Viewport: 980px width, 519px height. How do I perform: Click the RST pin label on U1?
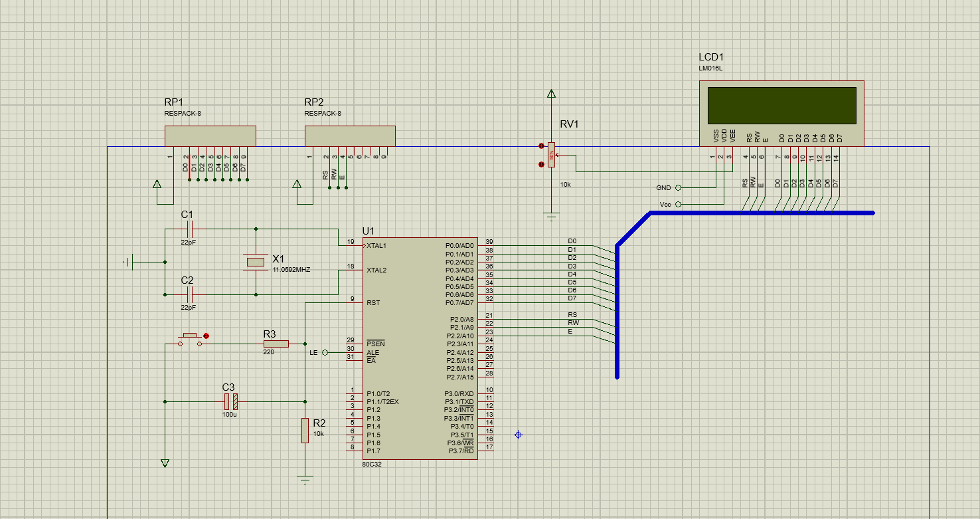(372, 303)
